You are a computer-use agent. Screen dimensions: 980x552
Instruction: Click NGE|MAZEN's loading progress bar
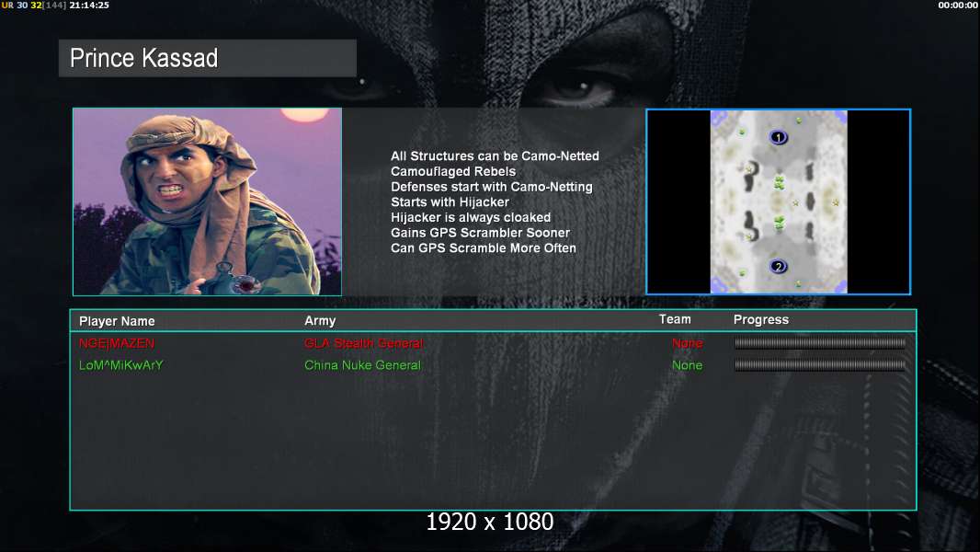(820, 342)
